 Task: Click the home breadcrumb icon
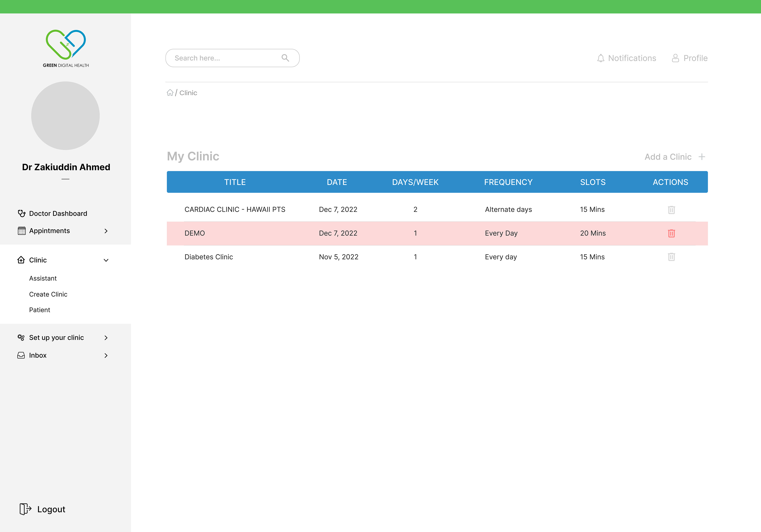[170, 93]
